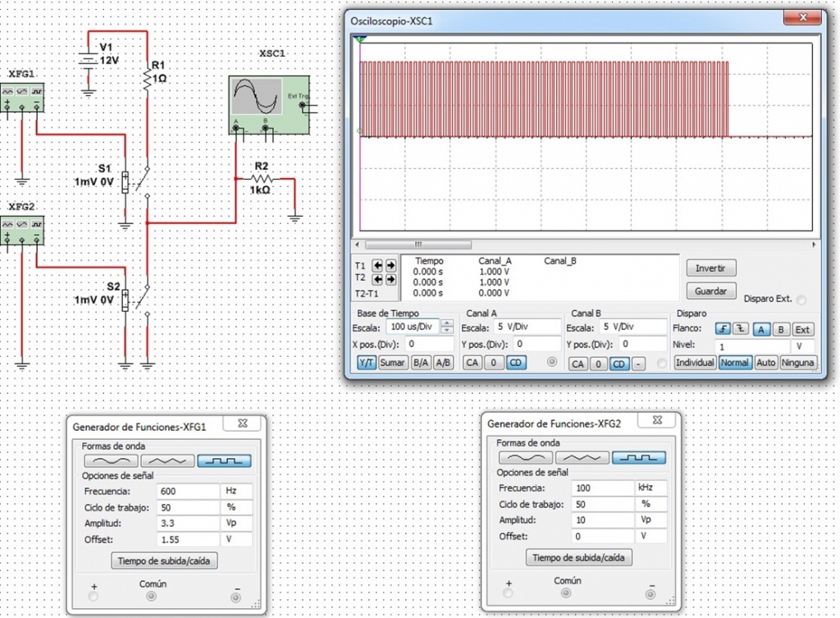Set trigger to falling edge flank
Image resolution: width=840 pixels, height=618 pixels.
point(740,329)
